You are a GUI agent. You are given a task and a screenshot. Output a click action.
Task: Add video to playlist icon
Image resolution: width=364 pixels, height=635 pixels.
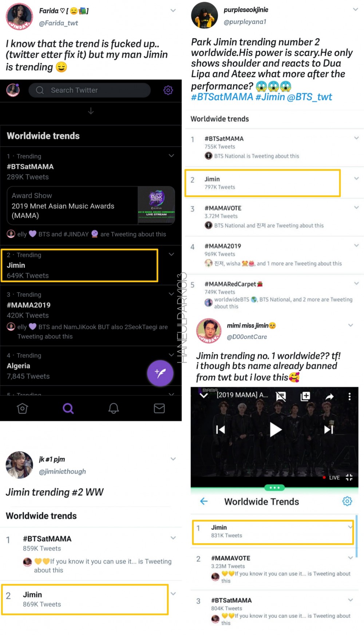305,396
